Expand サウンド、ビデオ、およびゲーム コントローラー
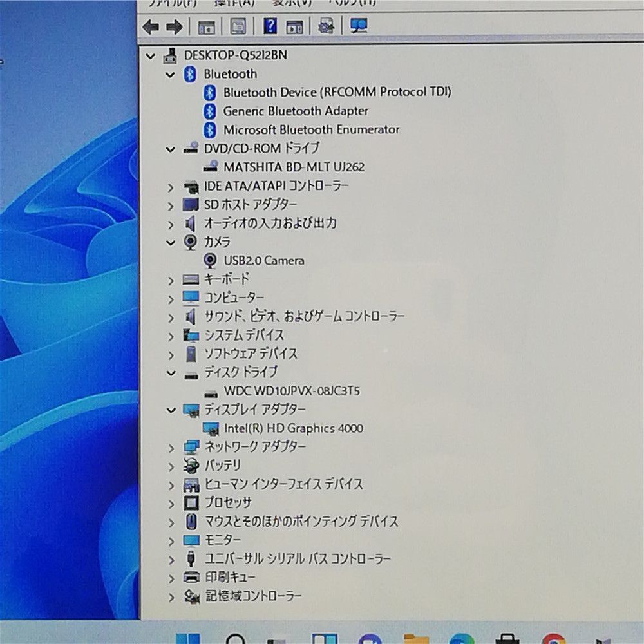Image resolution: width=644 pixels, height=644 pixels. (x=171, y=318)
